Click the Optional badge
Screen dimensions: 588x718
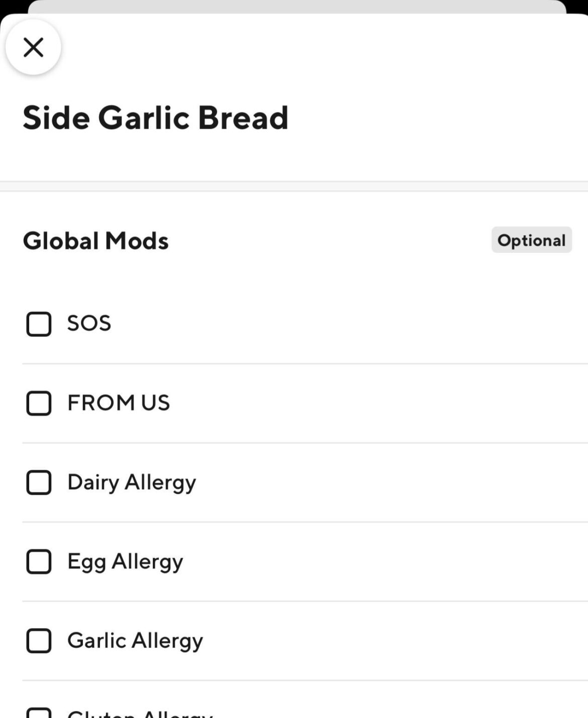pos(531,240)
